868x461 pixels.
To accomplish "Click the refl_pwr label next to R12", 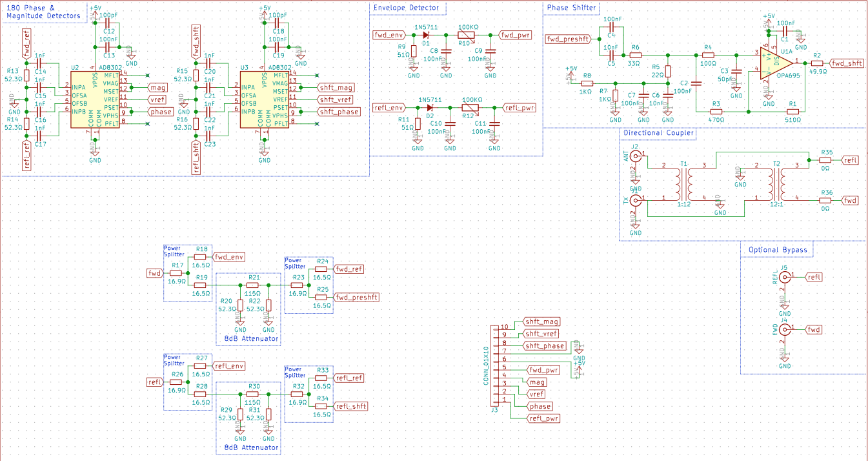I will pos(520,107).
